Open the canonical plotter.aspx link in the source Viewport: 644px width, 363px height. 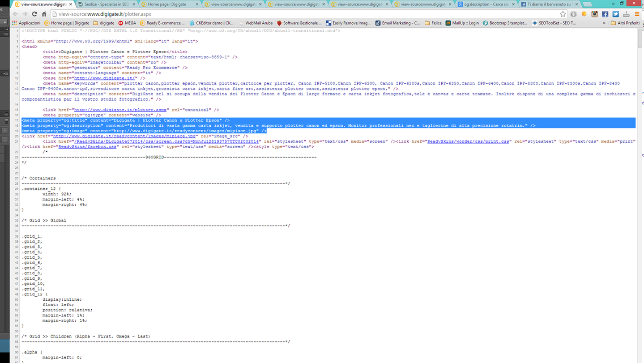click(120, 110)
